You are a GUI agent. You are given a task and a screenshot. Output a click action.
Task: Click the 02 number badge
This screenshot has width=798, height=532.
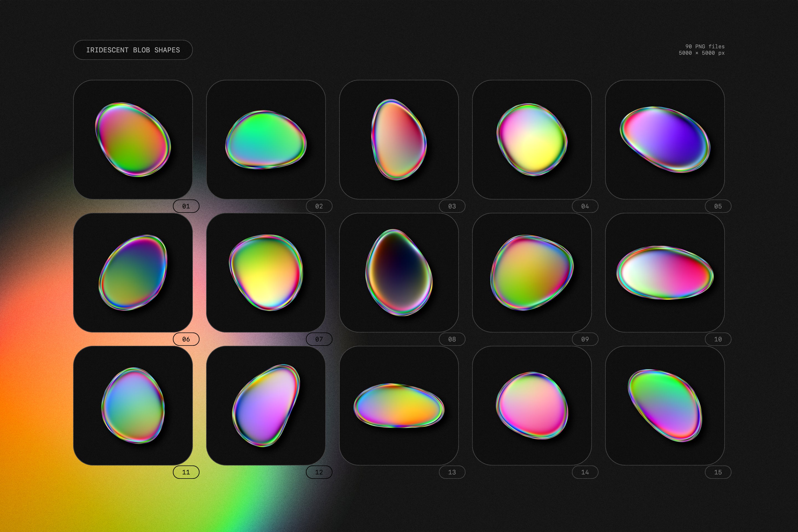click(x=319, y=206)
